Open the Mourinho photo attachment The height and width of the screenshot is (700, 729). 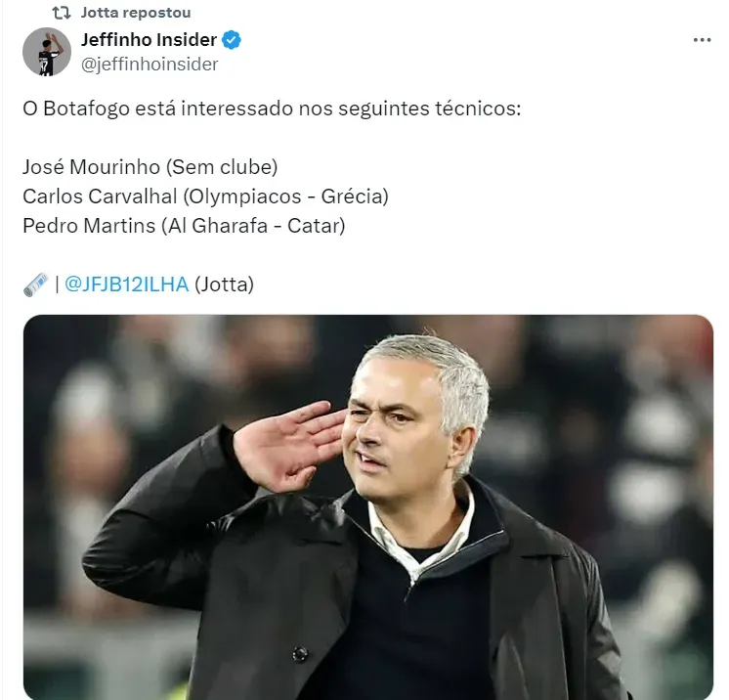pos(368,507)
